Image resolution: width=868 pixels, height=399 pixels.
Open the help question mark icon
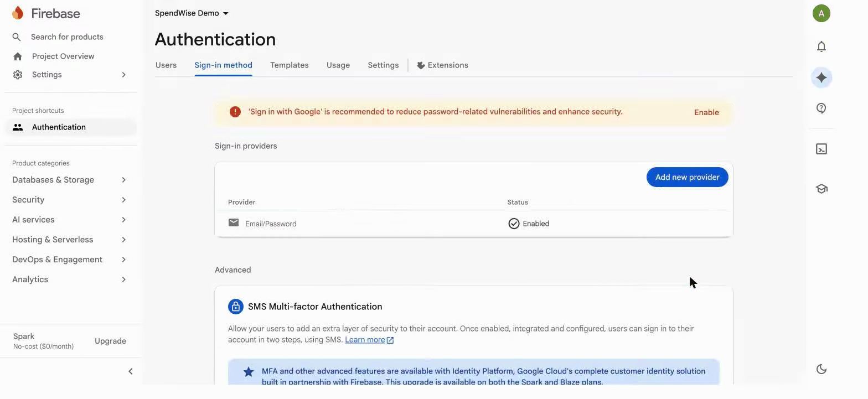click(x=821, y=108)
